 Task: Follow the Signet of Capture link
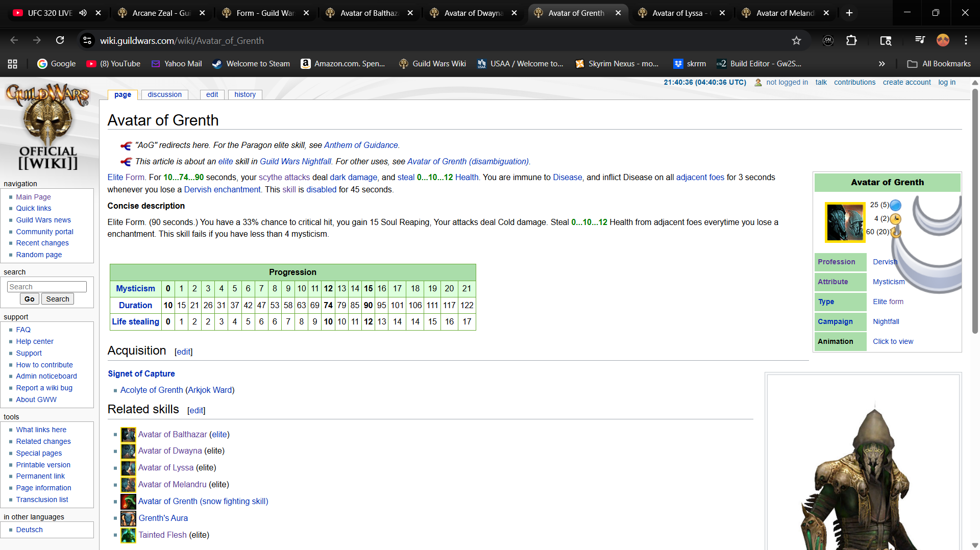click(141, 374)
